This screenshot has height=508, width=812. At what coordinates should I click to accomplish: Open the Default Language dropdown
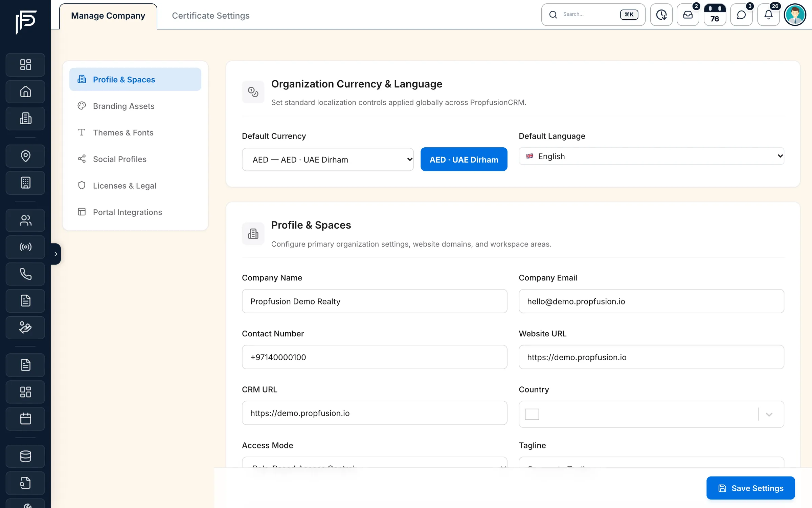pyautogui.click(x=651, y=156)
